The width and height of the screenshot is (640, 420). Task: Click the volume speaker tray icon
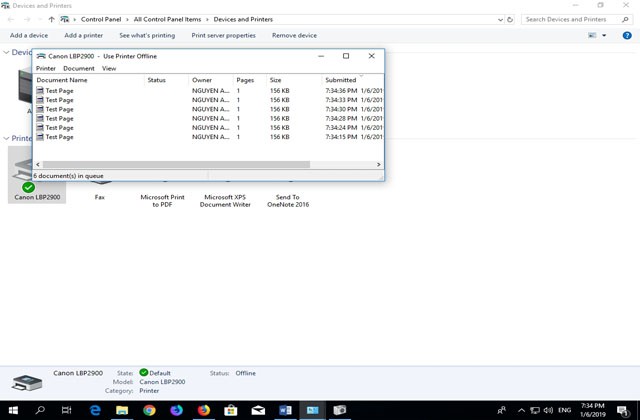tap(548, 410)
